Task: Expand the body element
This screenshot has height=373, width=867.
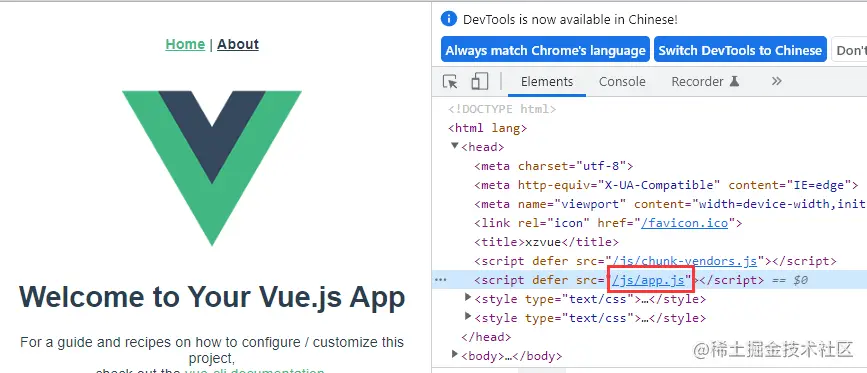Action: (455, 354)
